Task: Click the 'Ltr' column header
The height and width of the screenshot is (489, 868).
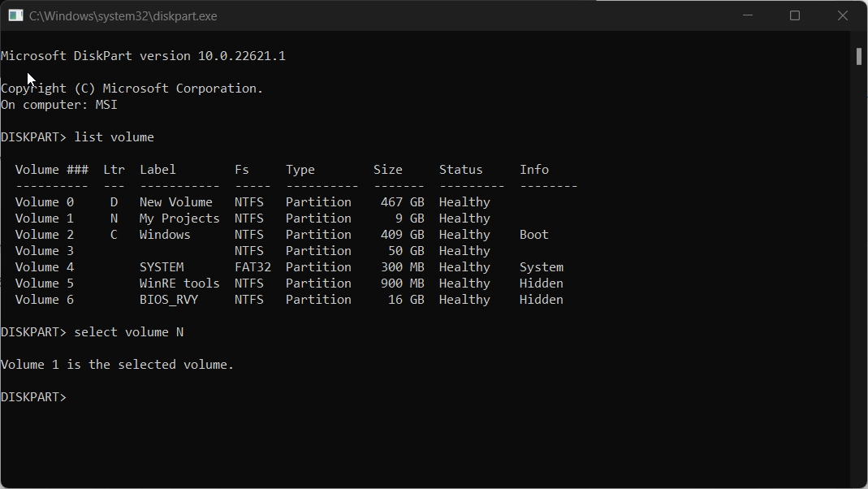Action: click(114, 170)
